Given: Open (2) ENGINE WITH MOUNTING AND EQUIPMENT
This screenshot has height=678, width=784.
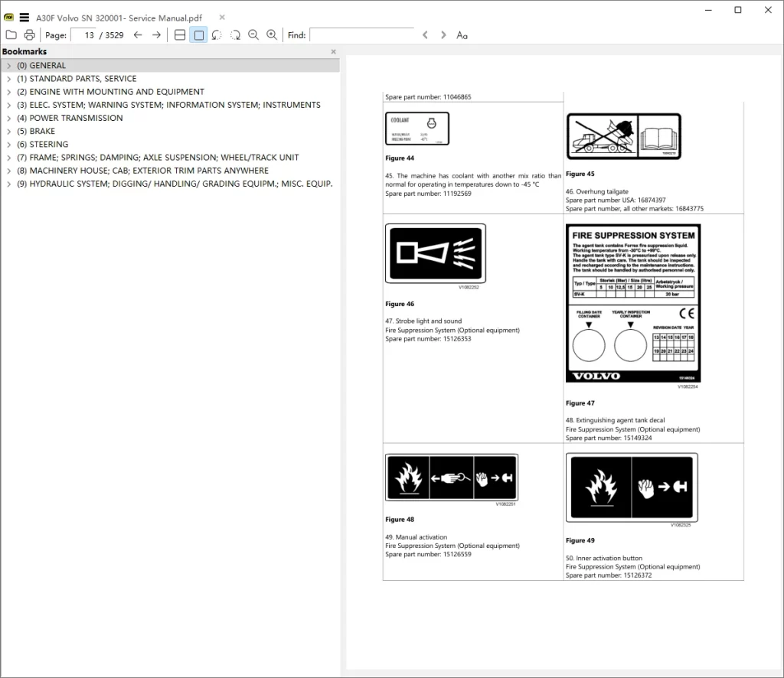Looking at the screenshot, I should click(110, 92).
